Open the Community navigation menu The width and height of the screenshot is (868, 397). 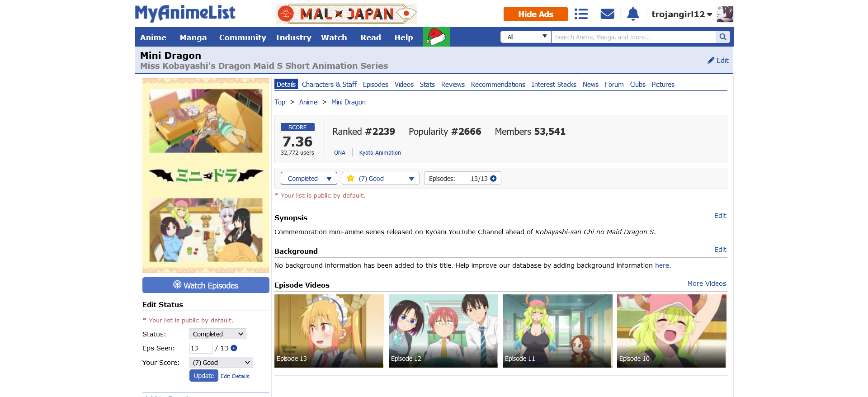[243, 38]
